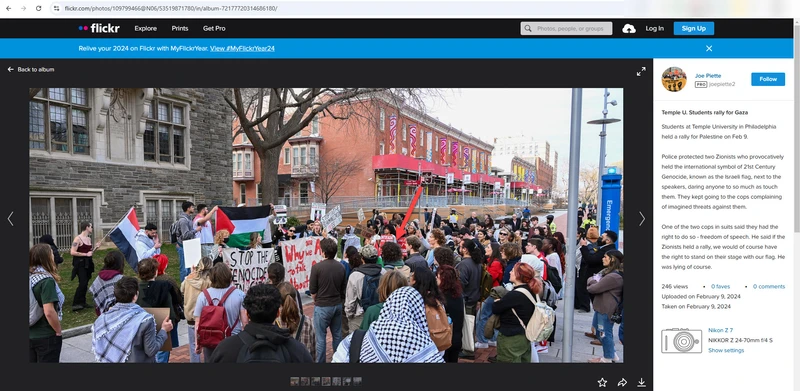
Task: Click the Flickr logo
Action: click(x=99, y=29)
